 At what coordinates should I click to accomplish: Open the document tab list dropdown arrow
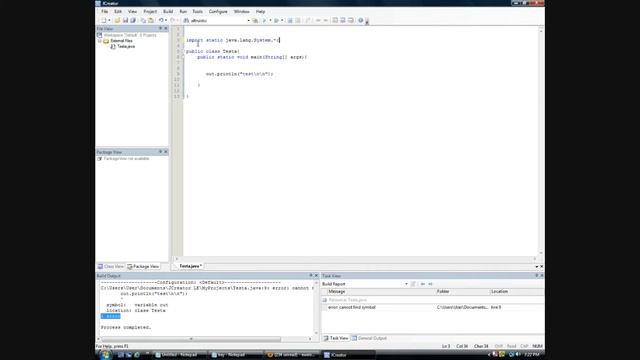pyautogui.click(x=536, y=267)
